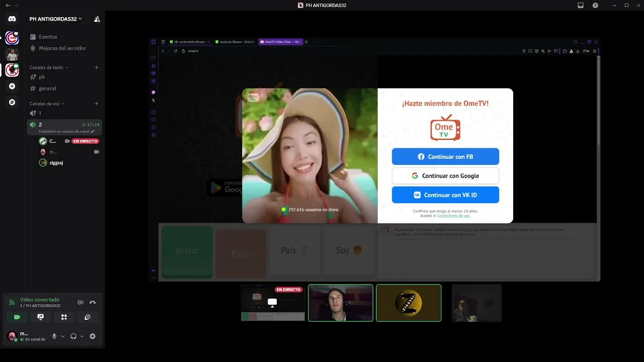This screenshot has height=362, width=644.
Task: Deafen with headphones icon
Action: pos(73,336)
